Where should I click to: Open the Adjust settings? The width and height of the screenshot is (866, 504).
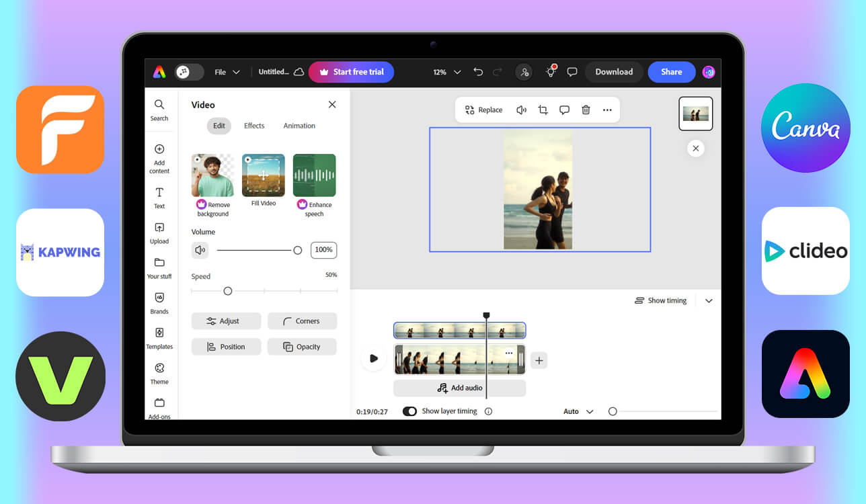226,321
